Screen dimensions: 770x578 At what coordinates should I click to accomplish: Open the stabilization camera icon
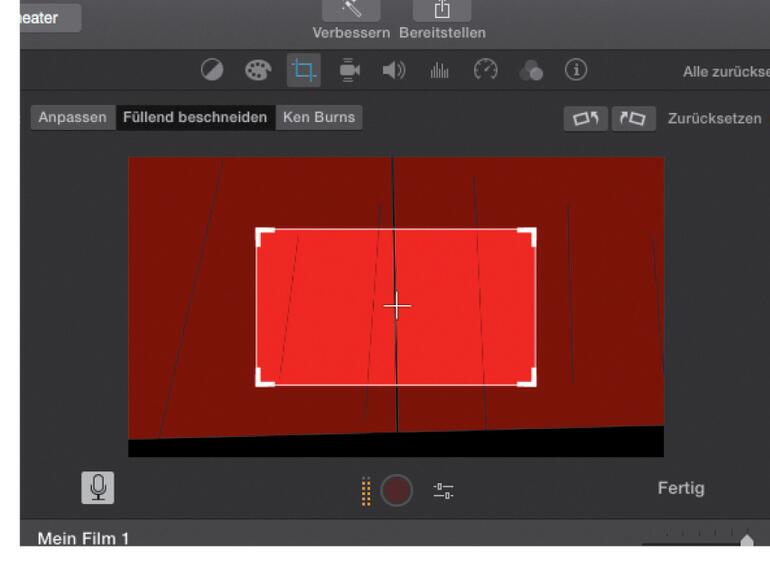pos(349,70)
